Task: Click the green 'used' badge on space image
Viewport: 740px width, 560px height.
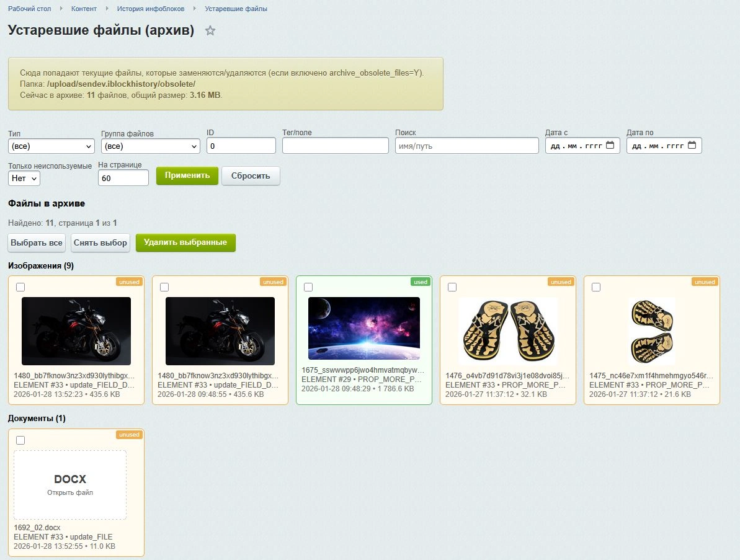Action: coord(420,282)
